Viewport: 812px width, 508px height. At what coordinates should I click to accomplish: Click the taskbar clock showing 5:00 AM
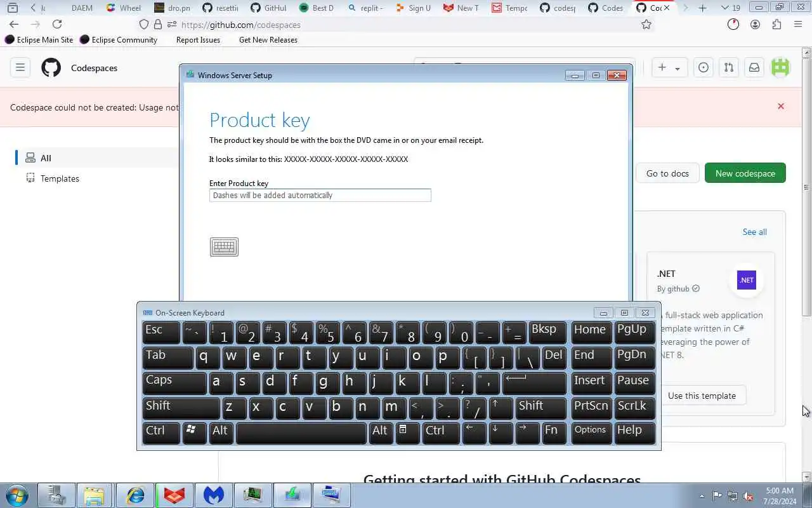780,496
